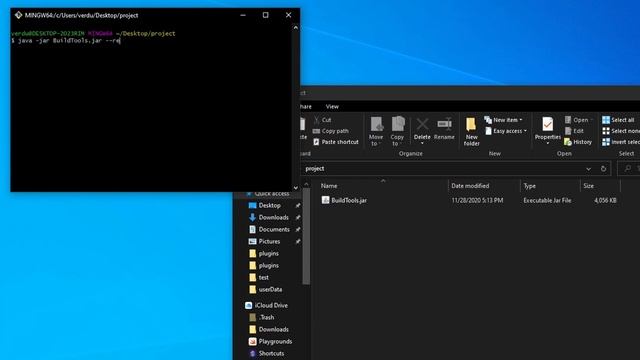
Task: Click the Git Bash icon in terminal title bar
Action: tap(18, 15)
